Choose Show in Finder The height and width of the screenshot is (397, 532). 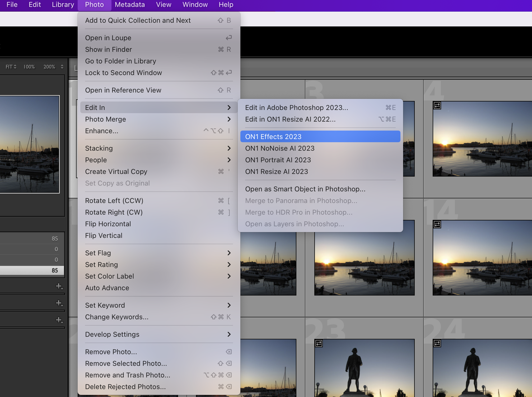(x=159, y=49)
